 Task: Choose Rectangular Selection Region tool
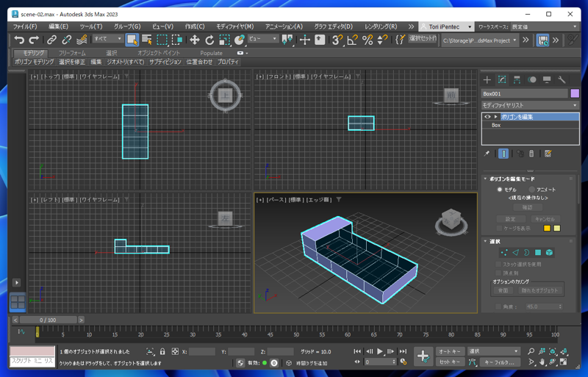162,40
